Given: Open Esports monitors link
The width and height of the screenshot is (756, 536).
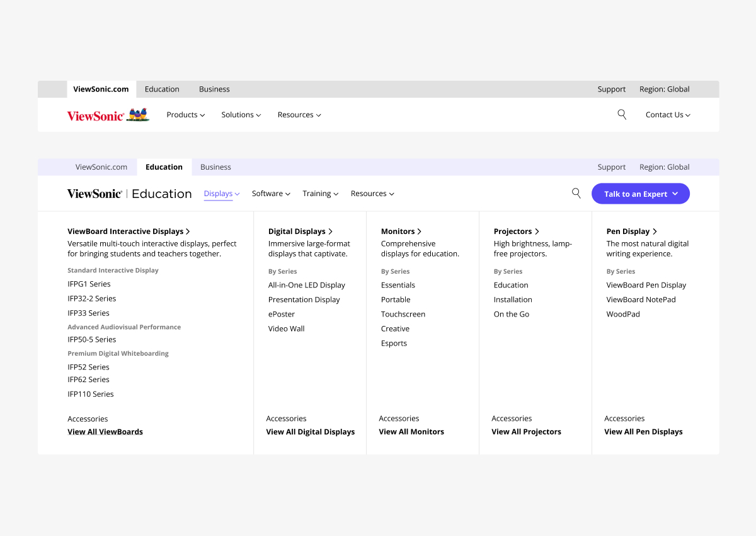Looking at the screenshot, I should coord(394,343).
